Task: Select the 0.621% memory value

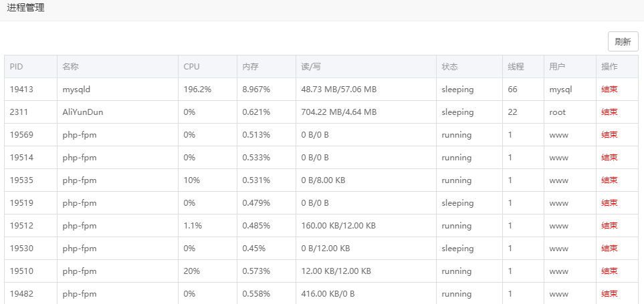Action: point(256,112)
